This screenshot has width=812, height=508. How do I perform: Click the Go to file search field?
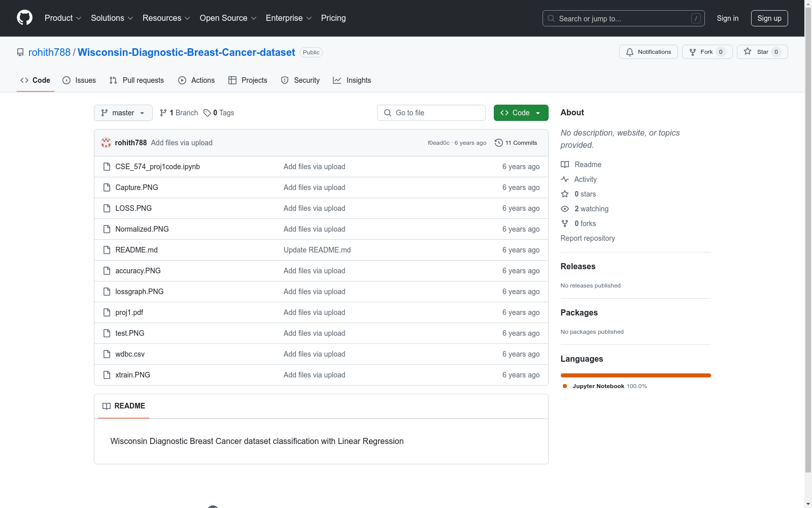pos(431,113)
